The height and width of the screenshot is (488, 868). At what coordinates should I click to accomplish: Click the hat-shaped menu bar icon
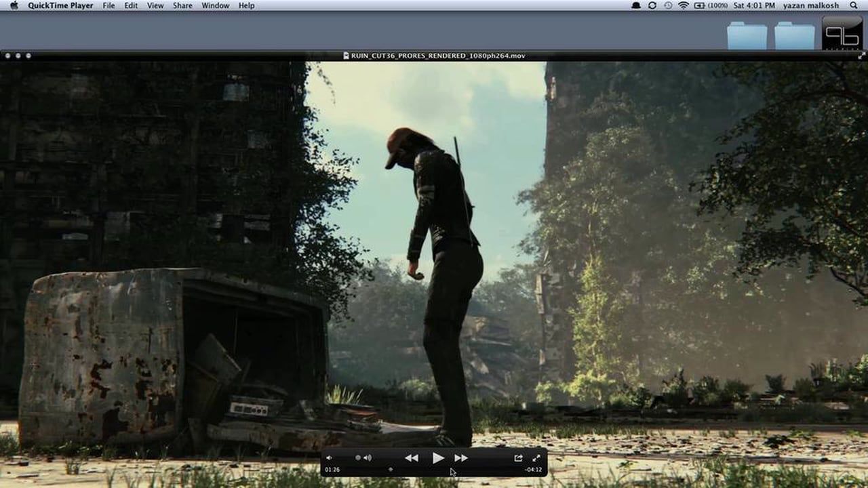click(x=636, y=5)
